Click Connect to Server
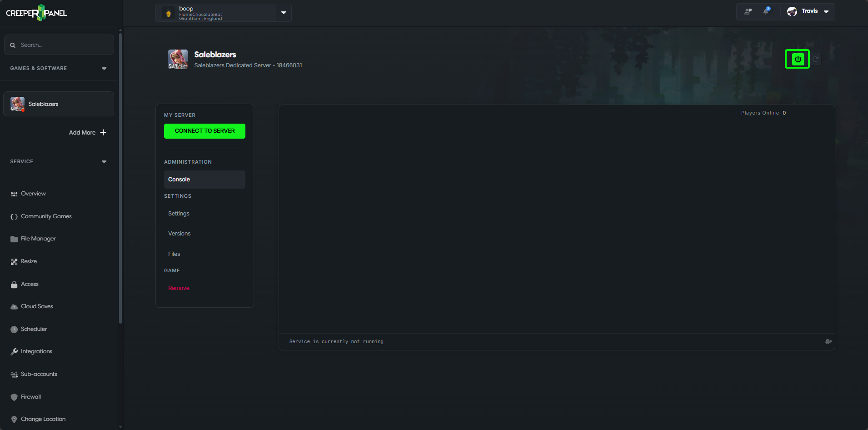The width and height of the screenshot is (868, 430). 205,131
